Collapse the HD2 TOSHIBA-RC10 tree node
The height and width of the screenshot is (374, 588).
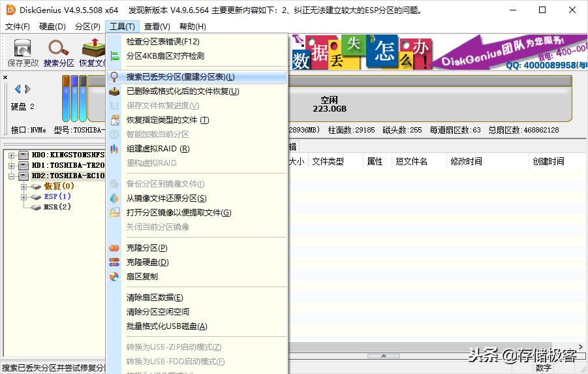point(11,176)
